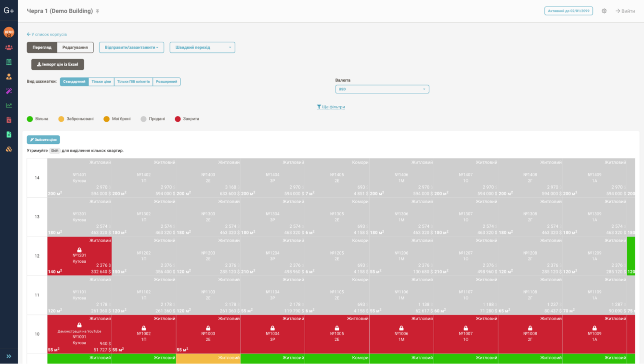Go back via У список корпусів link
This screenshot has height=364, width=644.
pos(47,35)
